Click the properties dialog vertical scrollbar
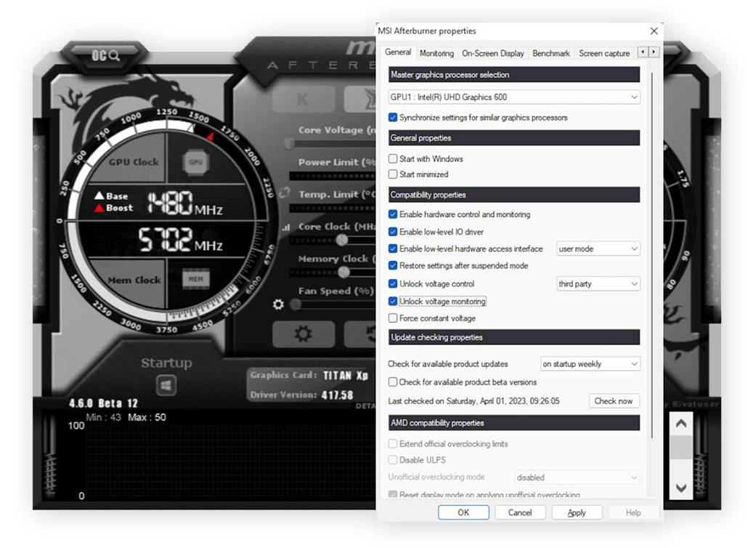This screenshot has height=548, width=756. [x=652, y=256]
